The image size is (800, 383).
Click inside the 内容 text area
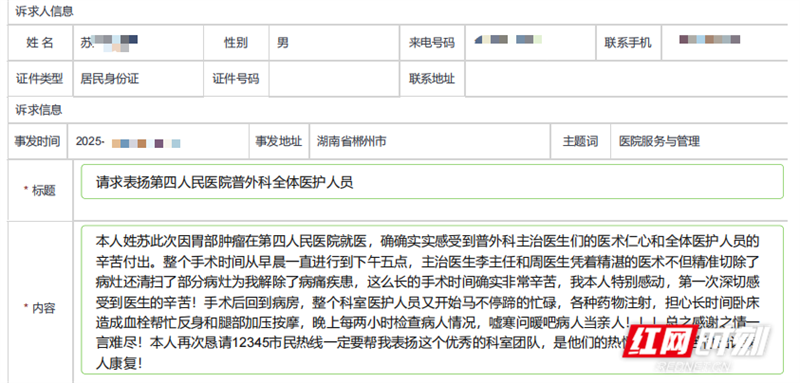pos(432,300)
